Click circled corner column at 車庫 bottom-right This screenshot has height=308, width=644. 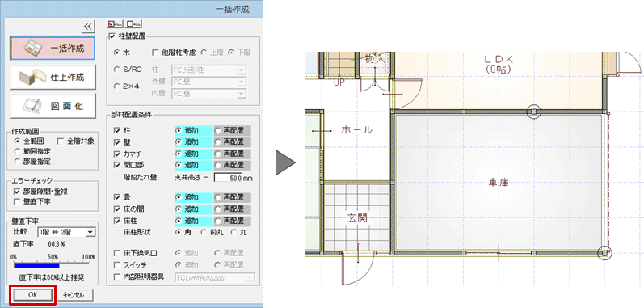(x=604, y=253)
